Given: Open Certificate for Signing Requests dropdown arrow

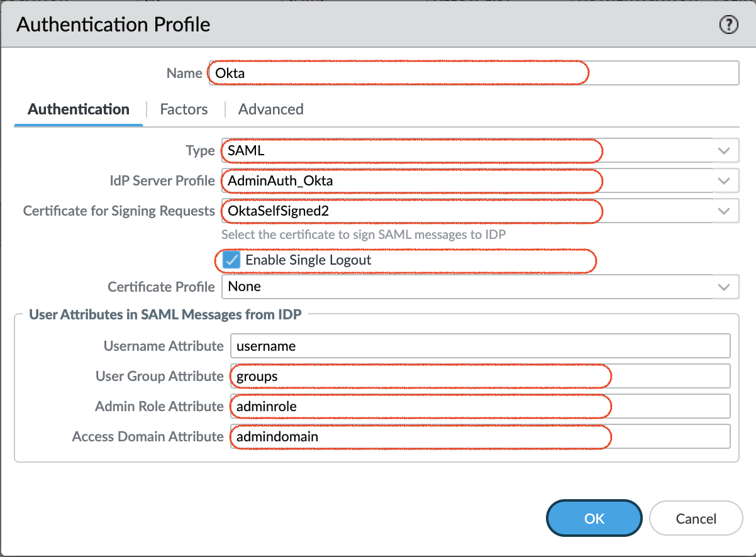Looking at the screenshot, I should [x=724, y=211].
